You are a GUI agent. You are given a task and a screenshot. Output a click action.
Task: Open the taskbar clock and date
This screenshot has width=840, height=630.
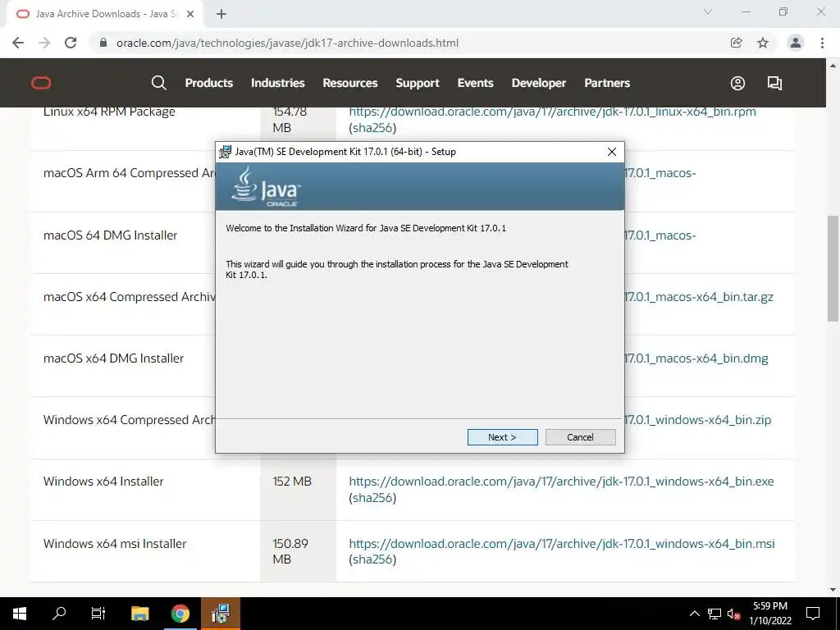[x=770, y=614]
